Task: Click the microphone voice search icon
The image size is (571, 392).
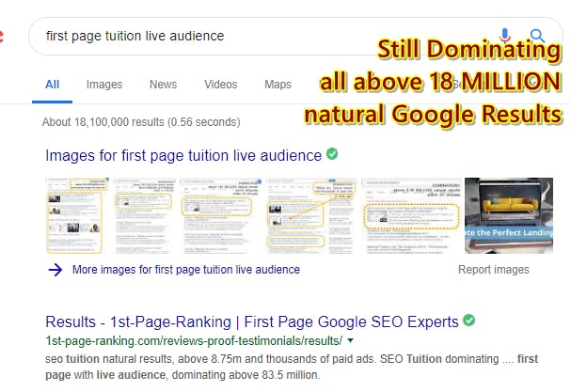Action: [505, 36]
